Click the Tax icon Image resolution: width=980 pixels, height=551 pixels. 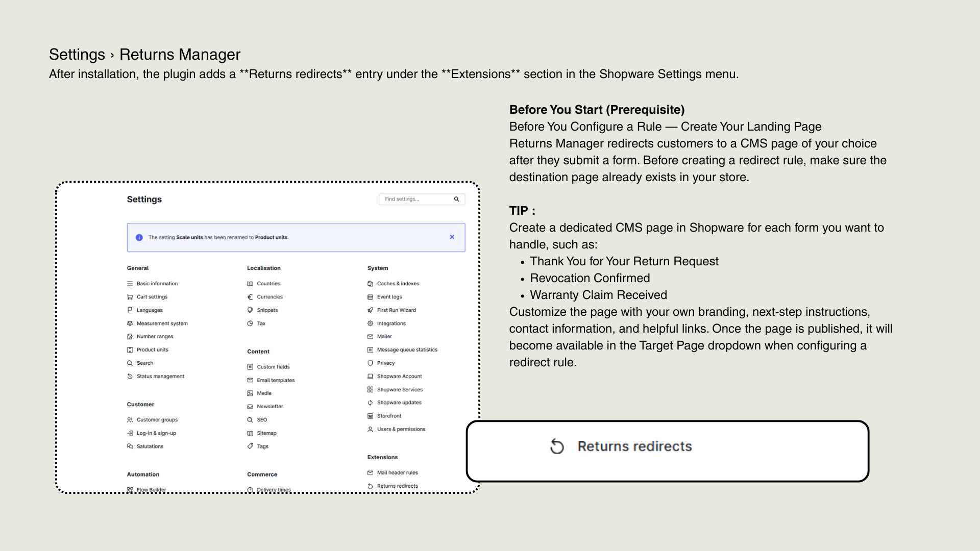pyautogui.click(x=250, y=323)
